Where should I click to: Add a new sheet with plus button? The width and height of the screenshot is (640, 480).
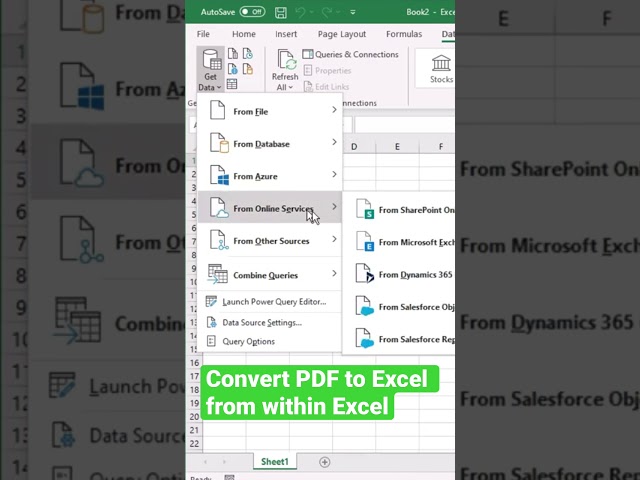(x=324, y=462)
